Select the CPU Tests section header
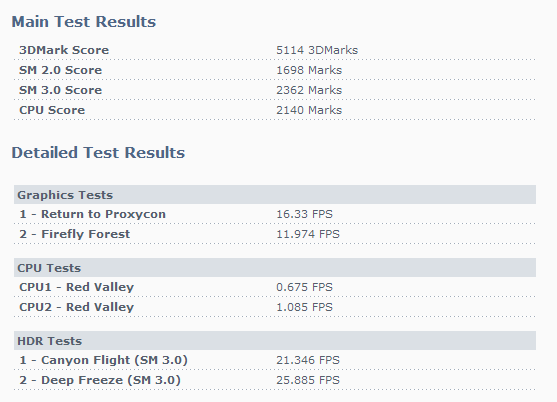This screenshot has width=557, height=402. [x=275, y=268]
